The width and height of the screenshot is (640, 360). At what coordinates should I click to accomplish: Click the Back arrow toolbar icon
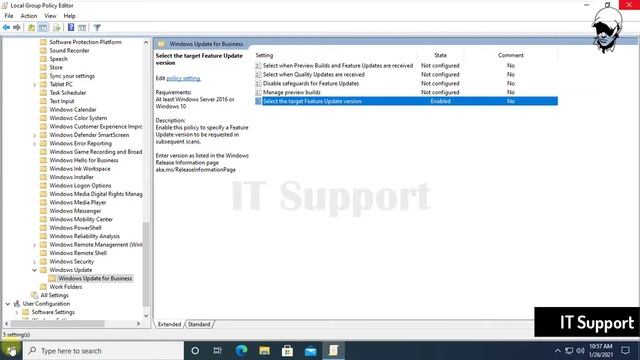(x=6, y=27)
